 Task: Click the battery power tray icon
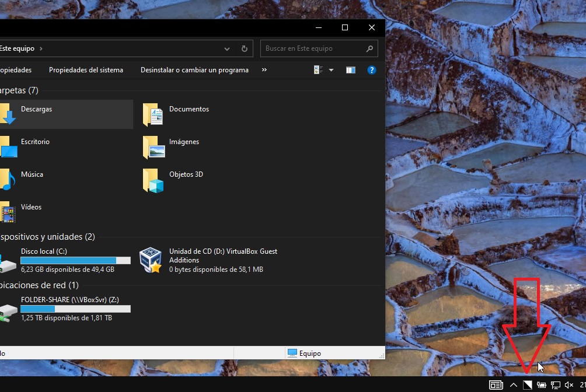542,385
